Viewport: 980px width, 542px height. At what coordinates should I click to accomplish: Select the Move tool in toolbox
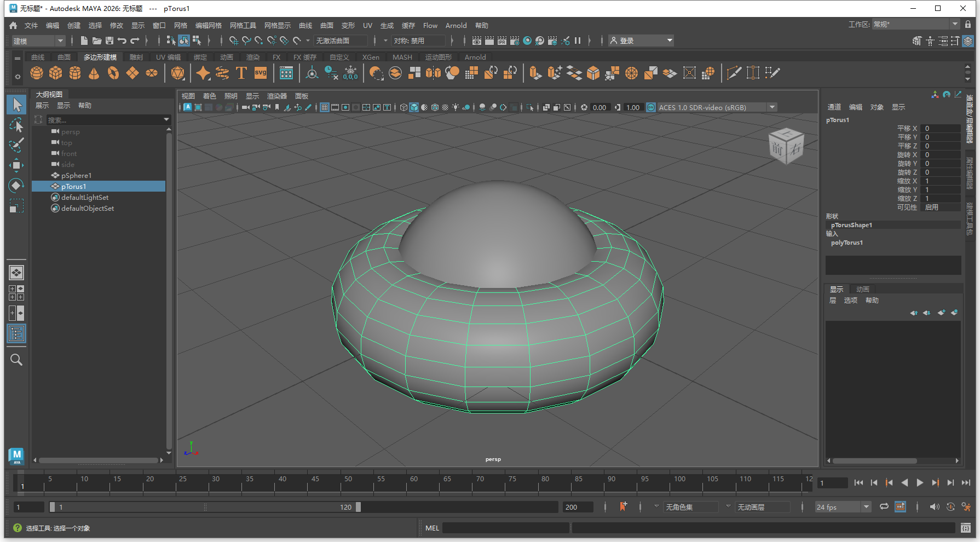point(16,165)
